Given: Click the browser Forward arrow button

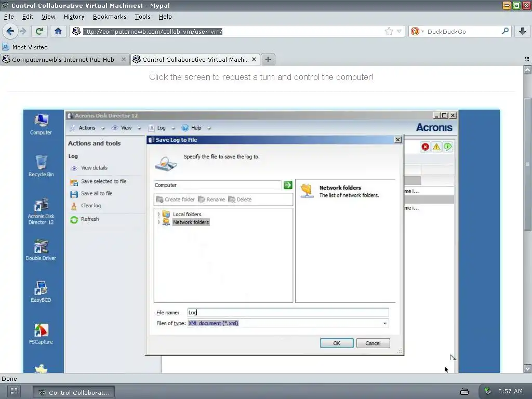Looking at the screenshot, I should [23, 31].
